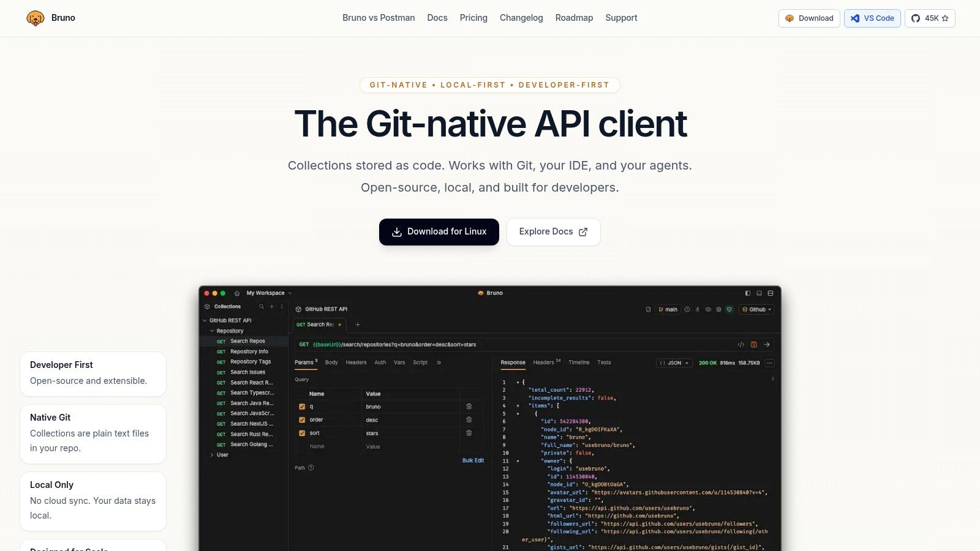Click the Bruno dog logo
Screen dimensions: 980x551
(x=36, y=18)
